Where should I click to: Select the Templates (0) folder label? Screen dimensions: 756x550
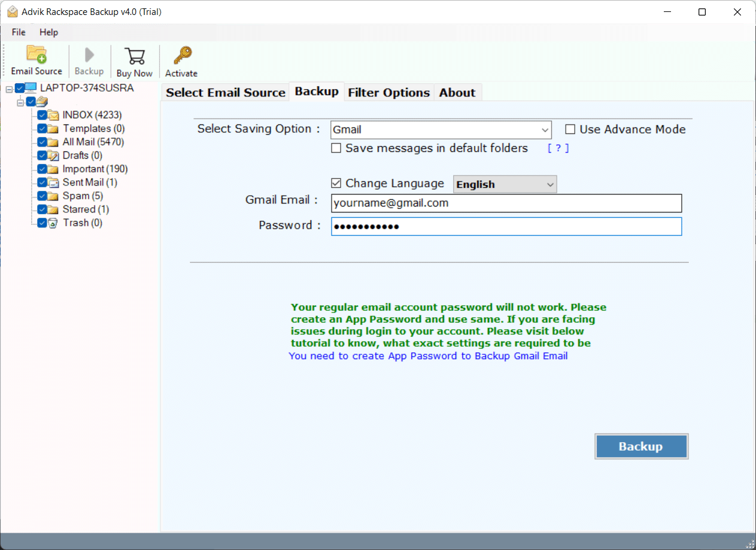click(94, 129)
